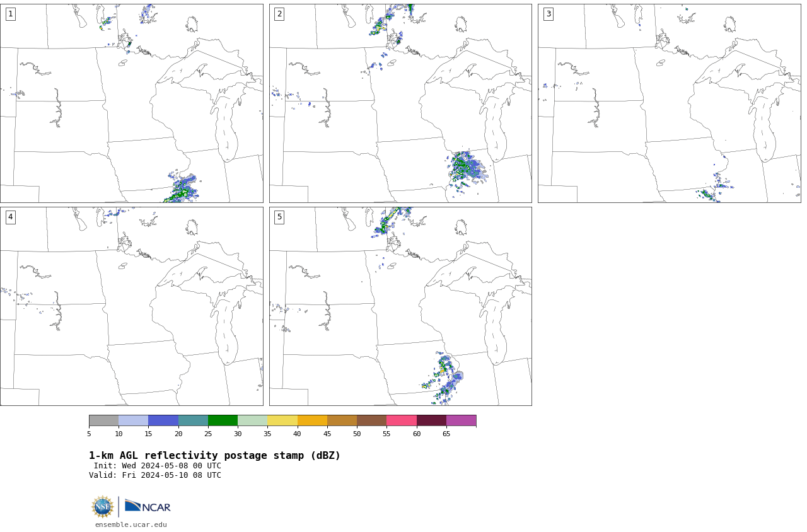Image resolution: width=807 pixels, height=532 pixels.
Task: Select the pale green 30-35 dBZ swatch
Action: 252,420
